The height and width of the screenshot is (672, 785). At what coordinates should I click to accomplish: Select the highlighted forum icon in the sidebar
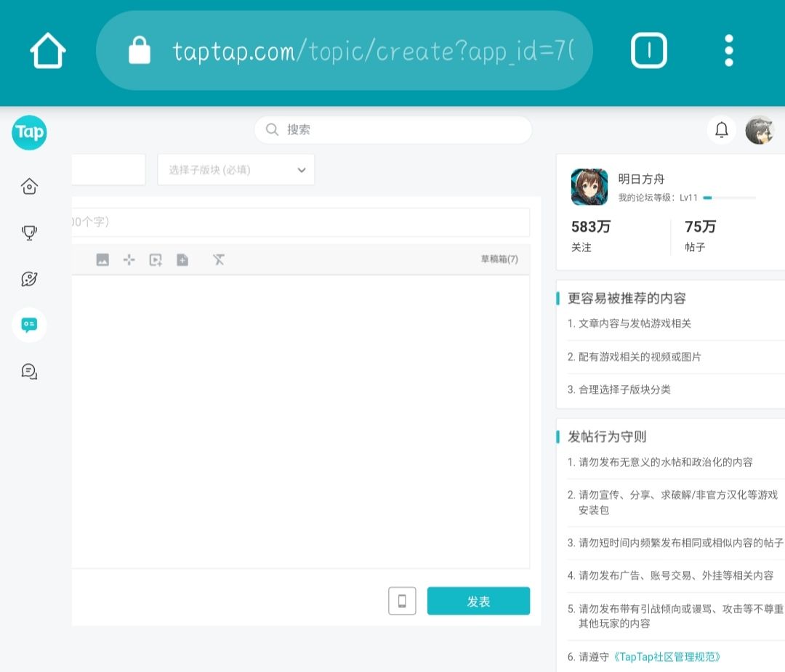(x=29, y=325)
